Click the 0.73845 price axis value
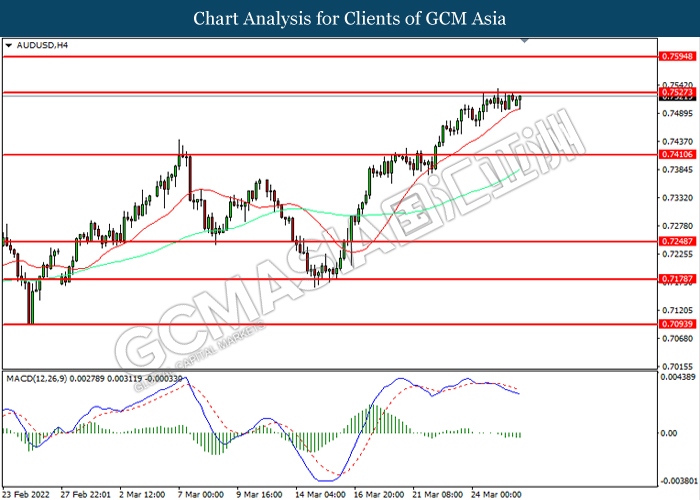 pyautogui.click(x=678, y=170)
